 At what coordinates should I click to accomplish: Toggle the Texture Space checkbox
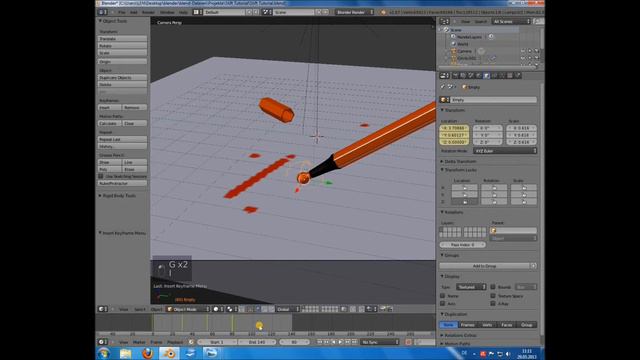(x=493, y=296)
